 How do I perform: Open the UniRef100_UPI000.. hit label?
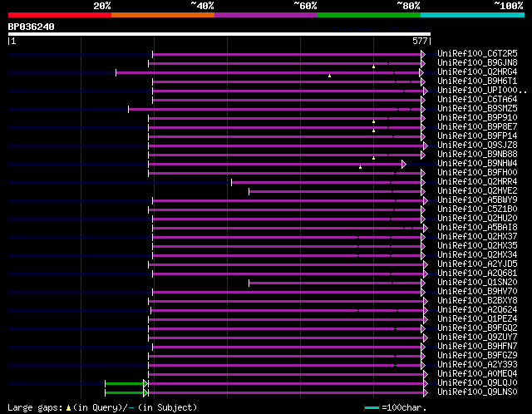pyautogui.click(x=482, y=91)
